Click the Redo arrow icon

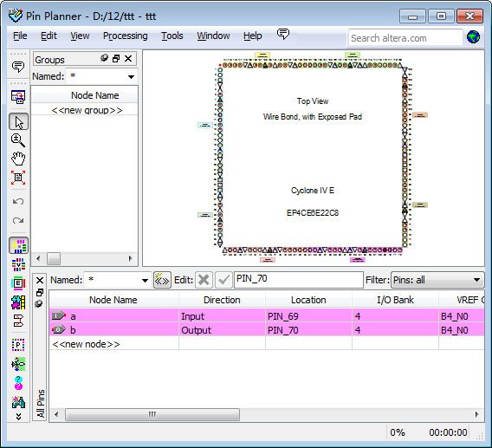[18, 220]
